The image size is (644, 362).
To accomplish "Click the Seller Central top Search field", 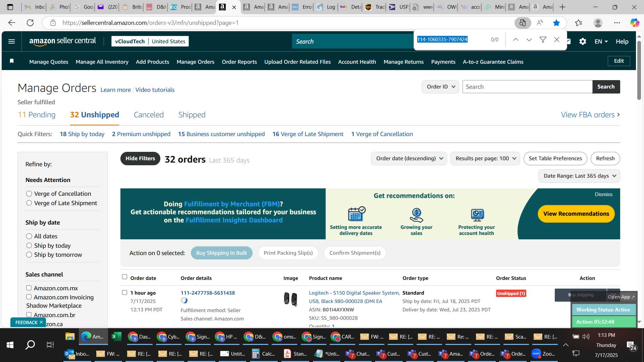I will [x=352, y=42].
